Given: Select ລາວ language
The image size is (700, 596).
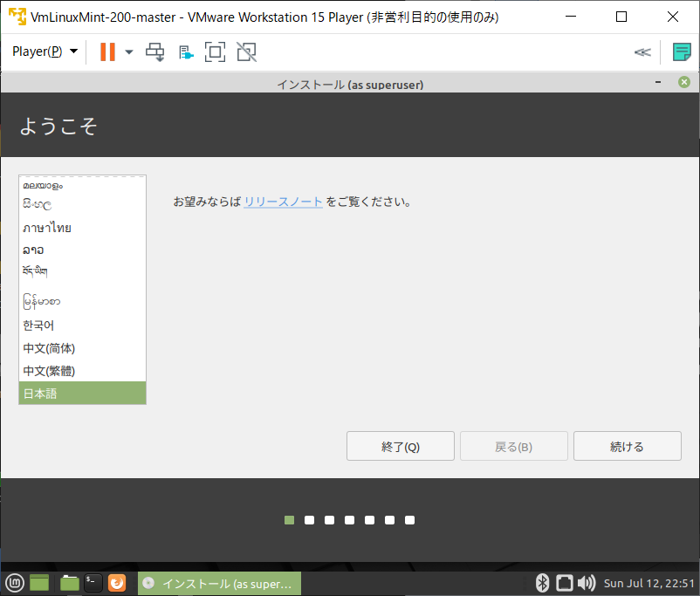Looking at the screenshot, I should (x=82, y=250).
